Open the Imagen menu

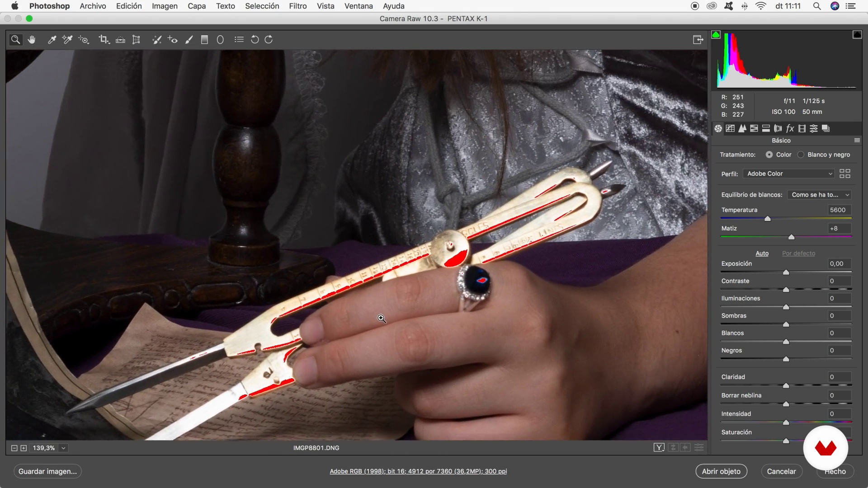[165, 6]
